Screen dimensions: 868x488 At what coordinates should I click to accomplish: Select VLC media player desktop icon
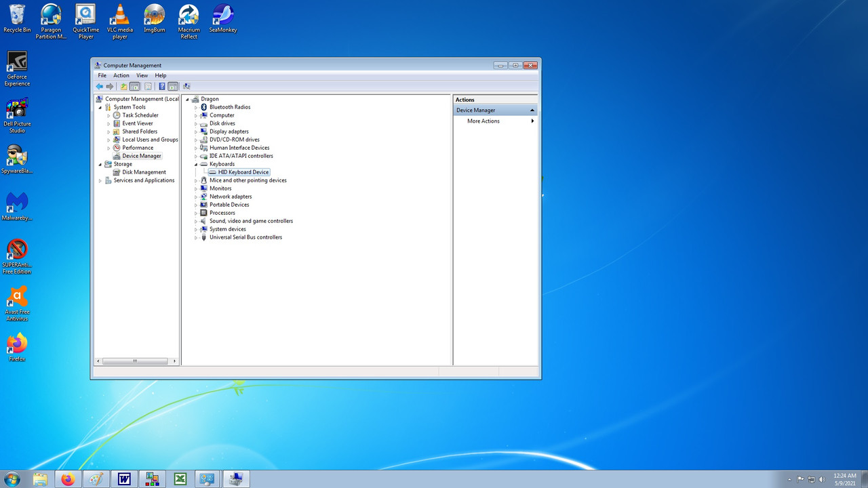120,22
